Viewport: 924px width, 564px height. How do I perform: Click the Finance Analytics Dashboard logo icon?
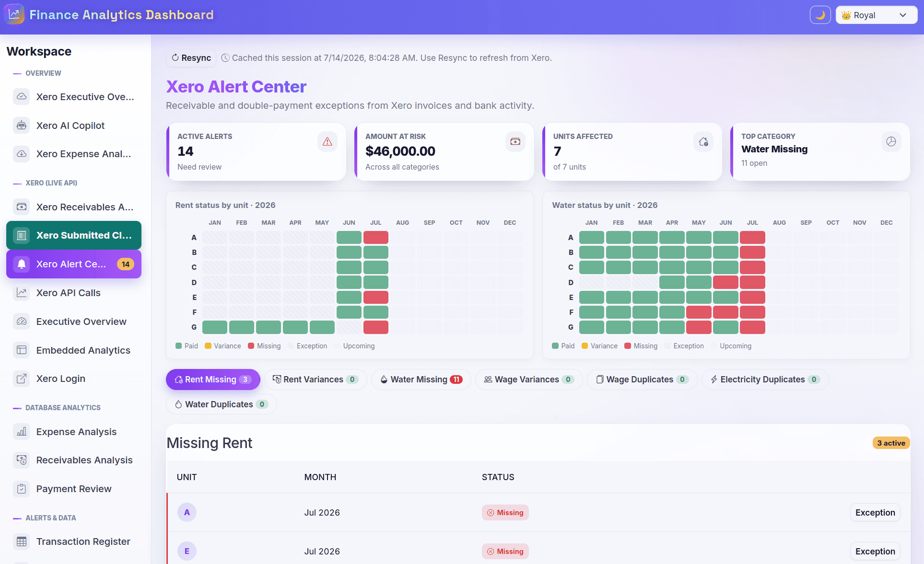pos(14,14)
